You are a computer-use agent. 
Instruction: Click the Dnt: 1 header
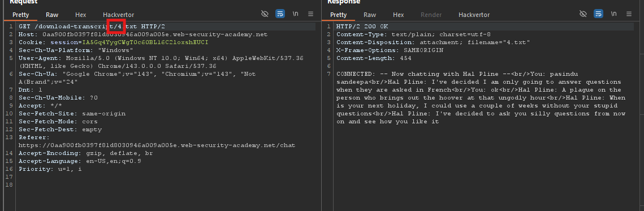point(31,90)
